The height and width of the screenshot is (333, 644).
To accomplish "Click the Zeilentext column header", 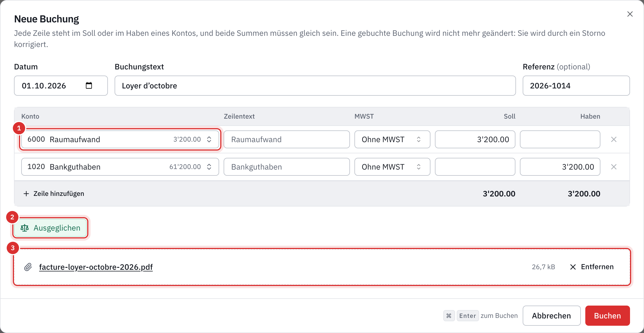I will pos(239,116).
